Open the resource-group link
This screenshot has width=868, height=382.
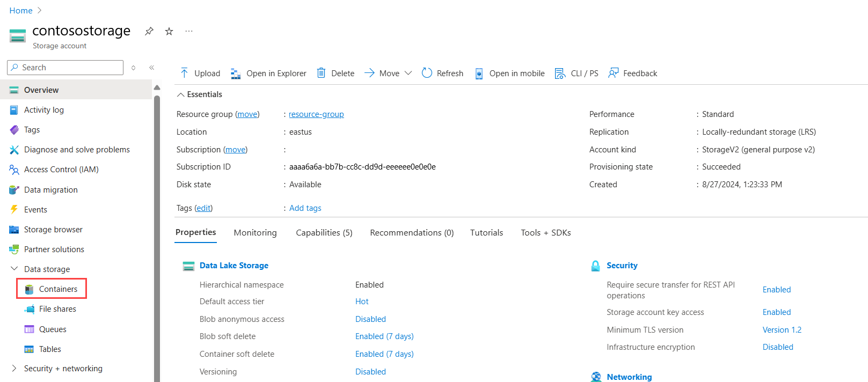316,114
